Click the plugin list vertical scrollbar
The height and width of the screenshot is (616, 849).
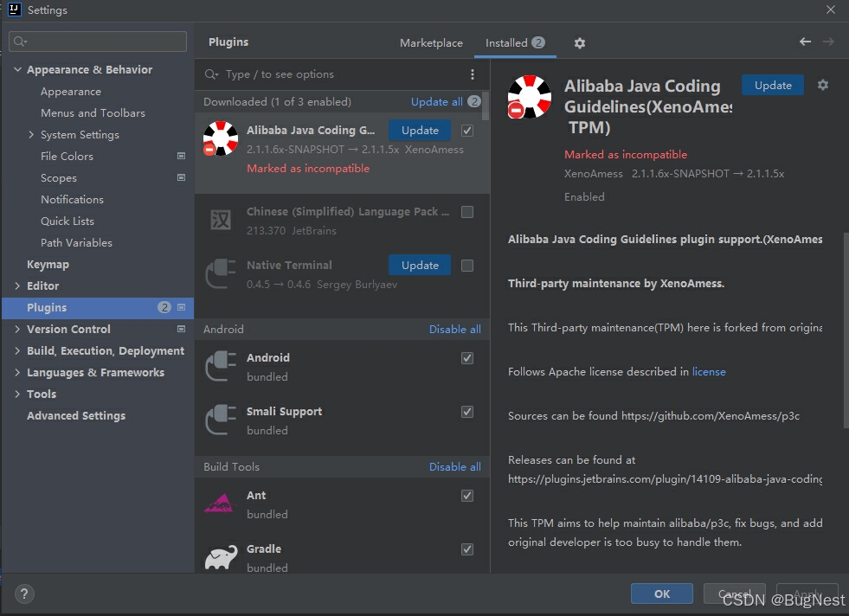[486, 106]
